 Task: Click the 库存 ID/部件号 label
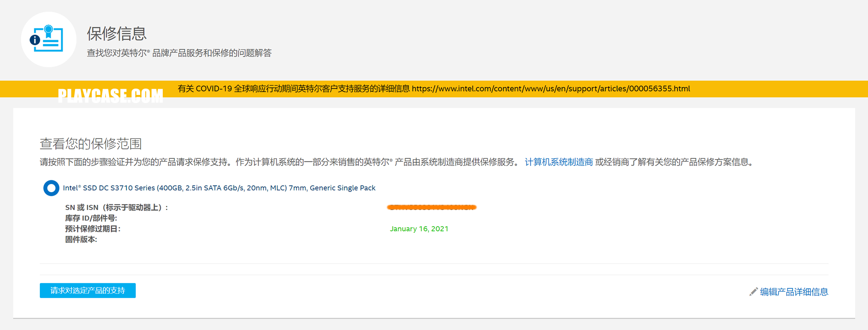coord(91,218)
